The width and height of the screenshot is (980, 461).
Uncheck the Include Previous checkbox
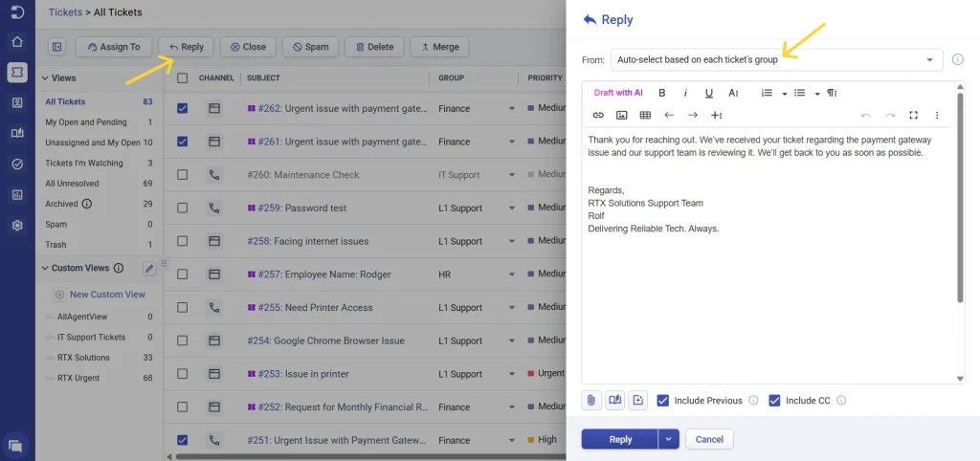pyautogui.click(x=663, y=401)
